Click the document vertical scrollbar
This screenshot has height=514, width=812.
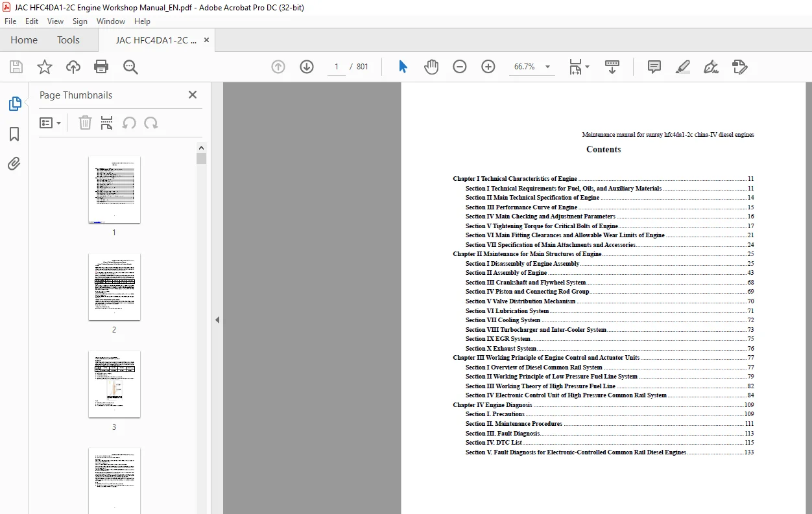pos(808,298)
